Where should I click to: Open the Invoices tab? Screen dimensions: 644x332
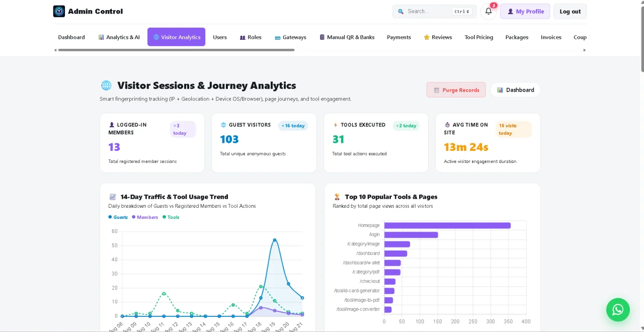551,37
